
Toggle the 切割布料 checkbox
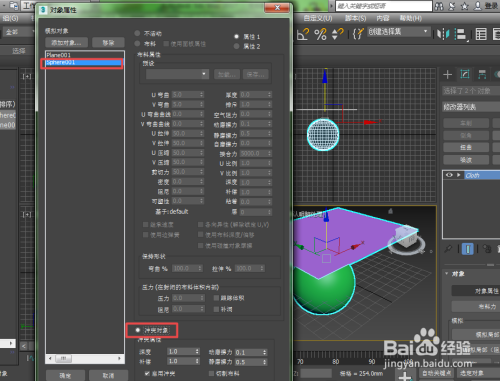point(211,374)
